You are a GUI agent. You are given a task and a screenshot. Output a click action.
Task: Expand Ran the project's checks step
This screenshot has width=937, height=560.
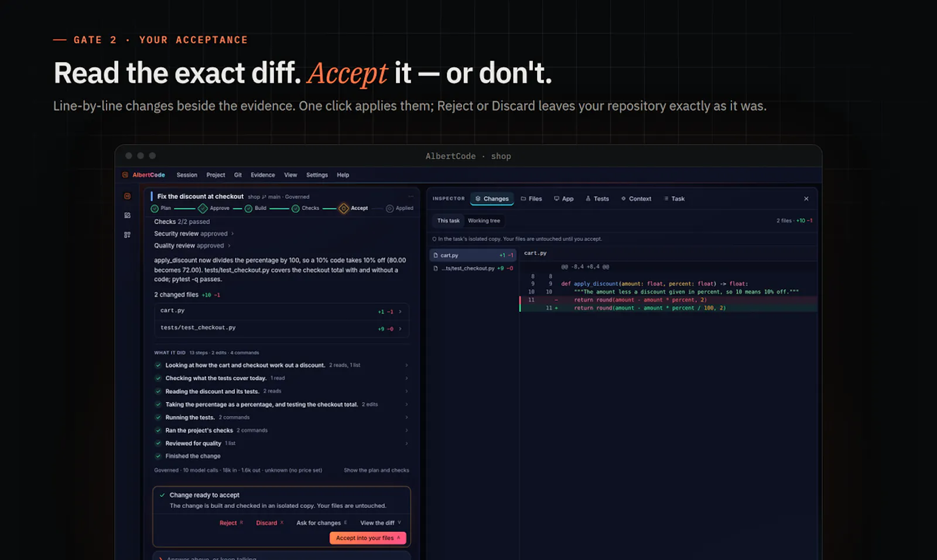(x=281, y=430)
